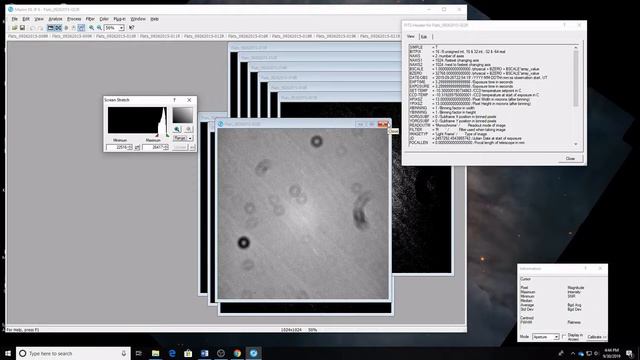
Task: Click the link icon between Minimum and Maximum
Action: pos(137,147)
